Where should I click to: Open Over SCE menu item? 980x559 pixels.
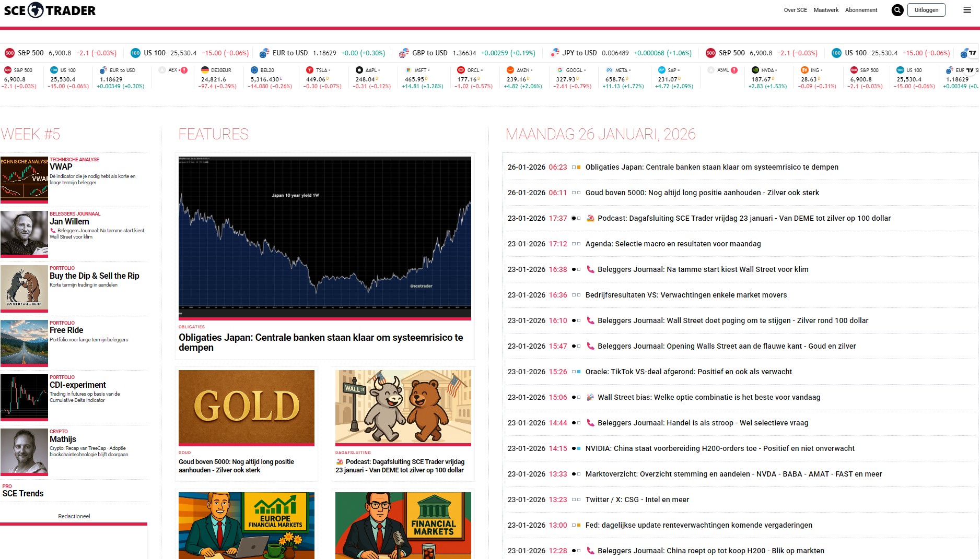tap(795, 10)
